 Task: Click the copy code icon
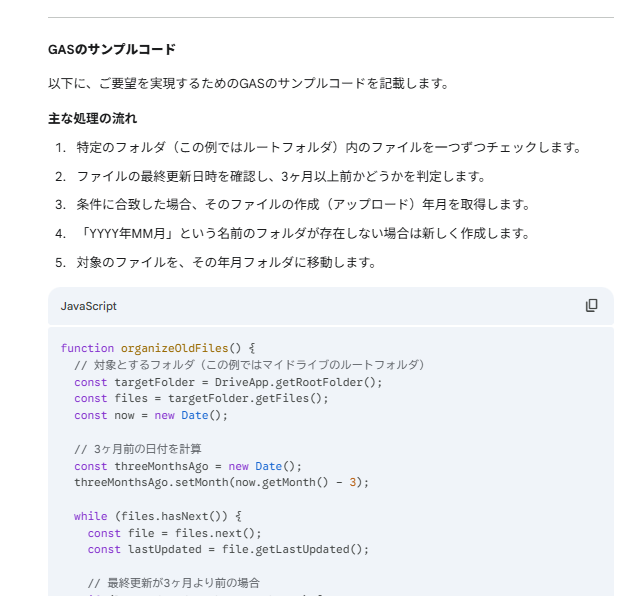[x=591, y=306]
